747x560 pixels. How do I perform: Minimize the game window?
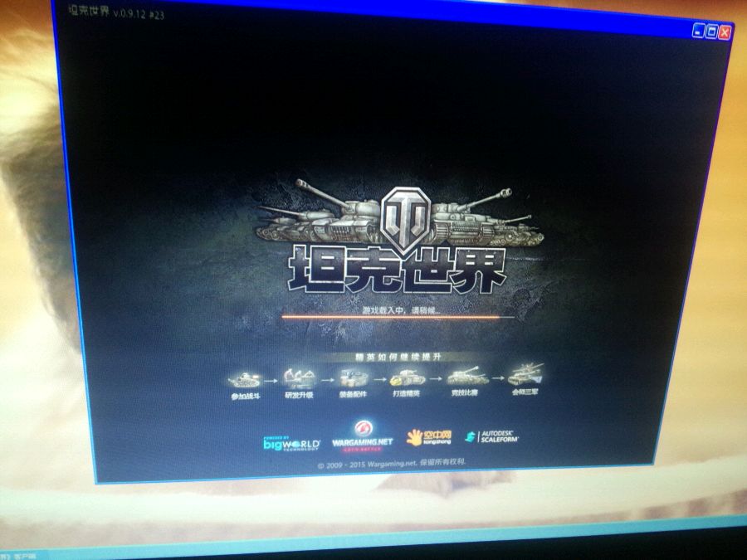point(698,31)
